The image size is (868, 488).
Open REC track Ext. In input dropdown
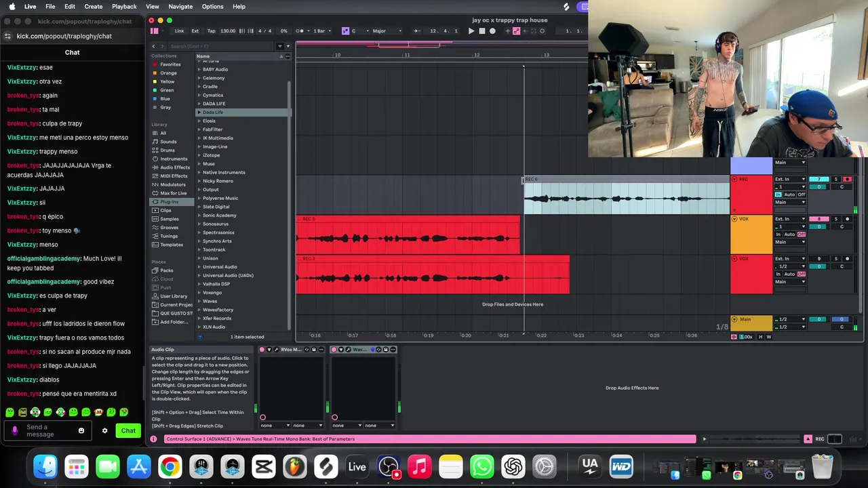pos(790,179)
